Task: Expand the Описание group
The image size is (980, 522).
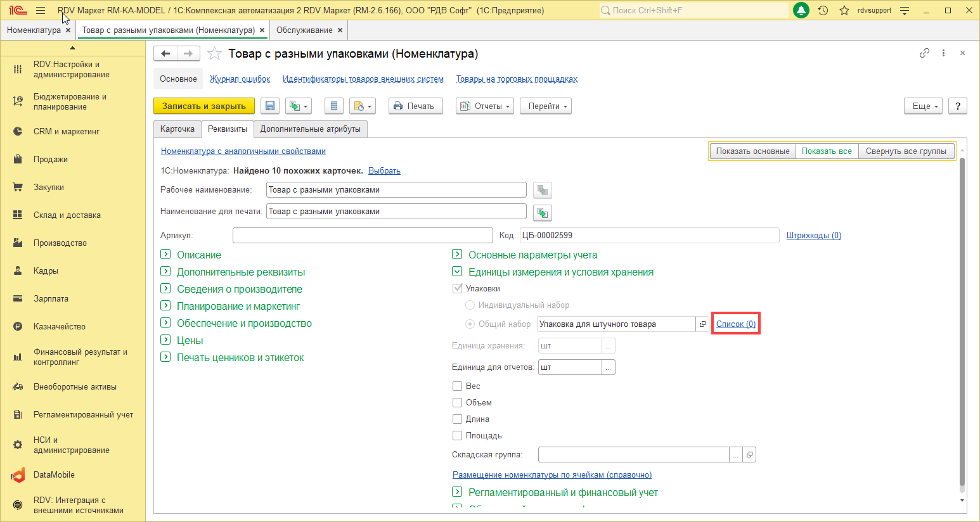Action: pos(165,255)
